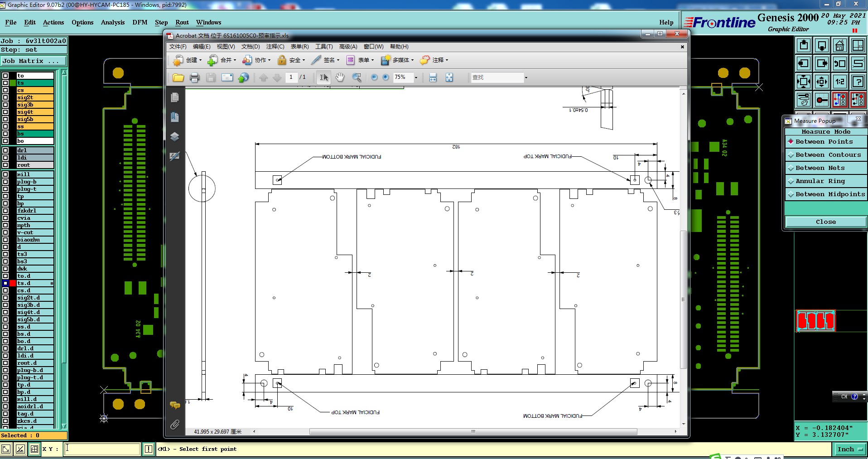868x459 pixels.
Task: Select Between Contours measure mode
Action: coord(826,155)
